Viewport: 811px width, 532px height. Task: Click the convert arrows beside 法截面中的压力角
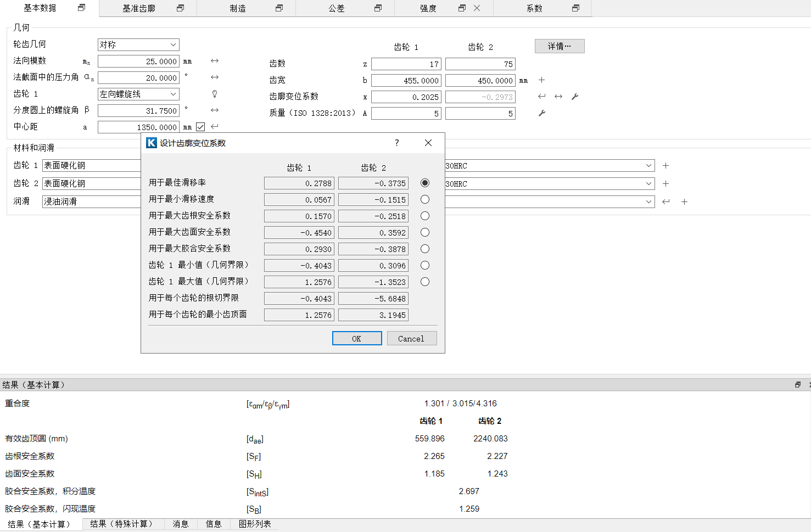click(215, 77)
